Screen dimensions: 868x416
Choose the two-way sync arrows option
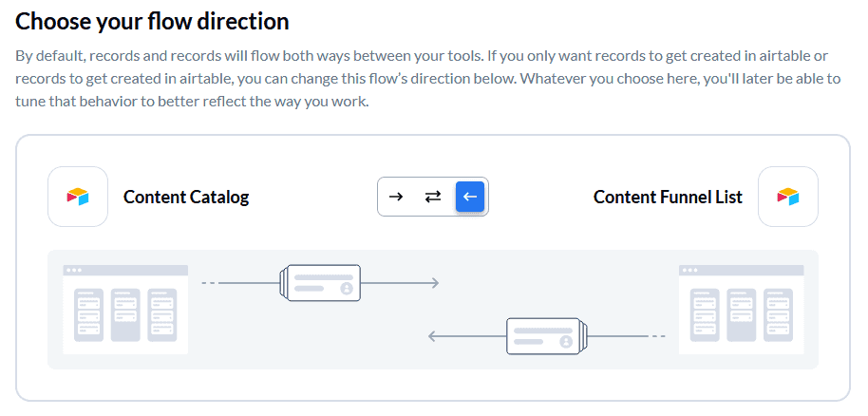(433, 197)
